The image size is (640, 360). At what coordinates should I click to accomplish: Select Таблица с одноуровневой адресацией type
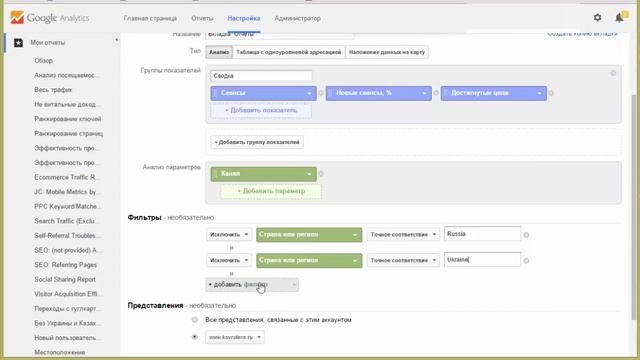pyautogui.click(x=289, y=52)
